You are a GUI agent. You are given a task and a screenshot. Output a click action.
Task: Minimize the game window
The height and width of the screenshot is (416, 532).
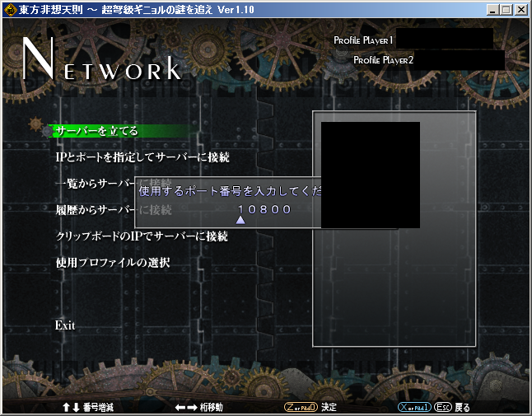pos(492,10)
